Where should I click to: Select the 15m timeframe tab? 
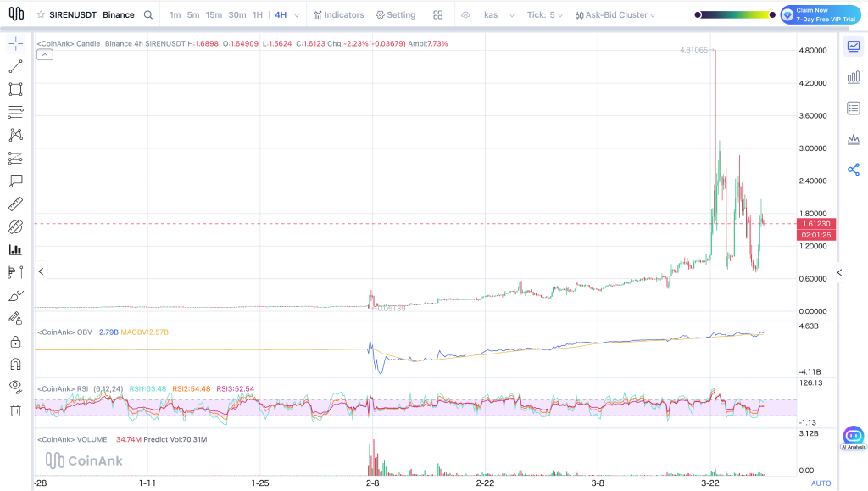click(213, 14)
